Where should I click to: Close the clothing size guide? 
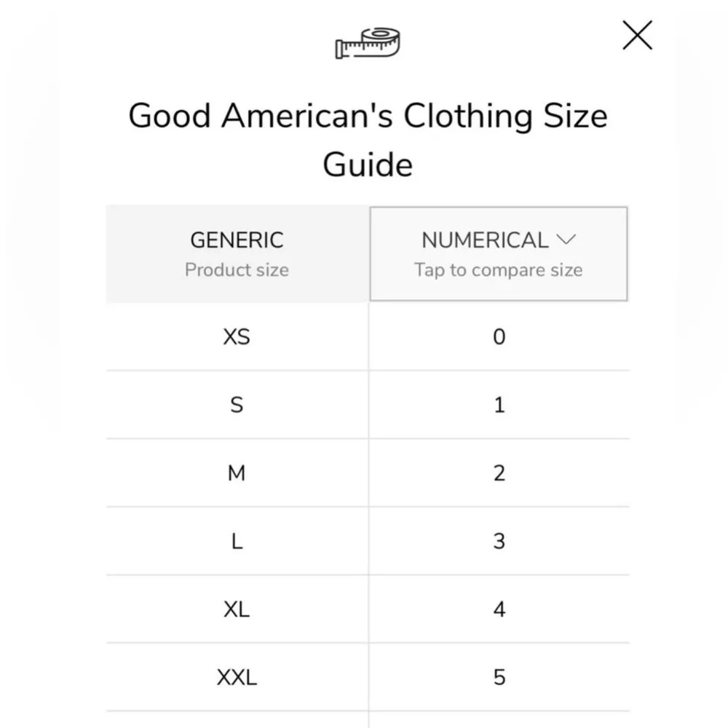click(637, 35)
